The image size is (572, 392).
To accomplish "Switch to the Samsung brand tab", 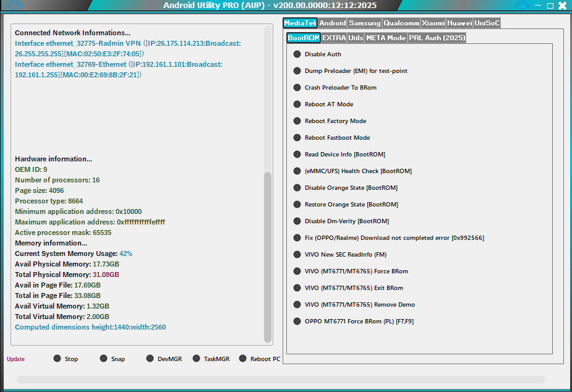I will click(x=364, y=23).
